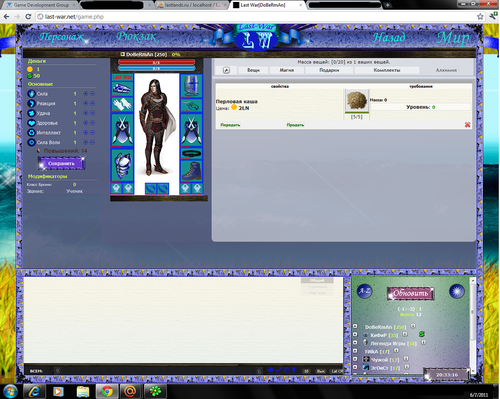The height and width of the screenshot is (399, 500).
Task: Expand the КиФиР player entry
Action: (355, 334)
